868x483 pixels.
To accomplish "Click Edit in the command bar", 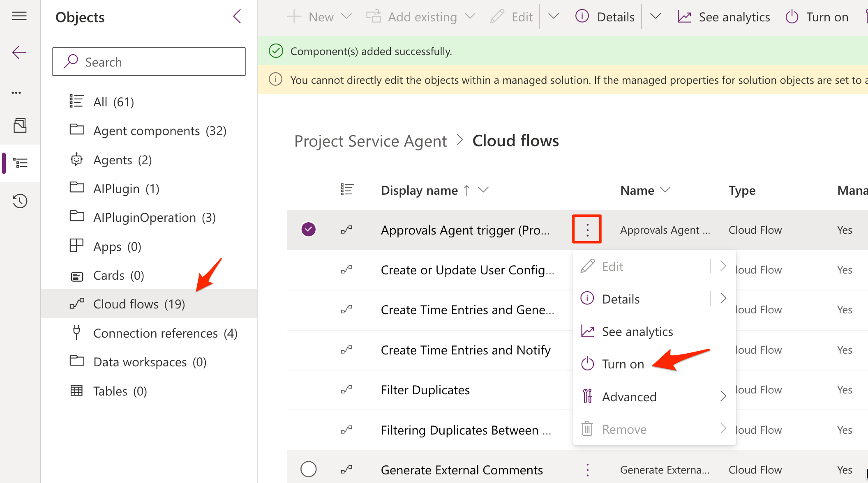I will tap(511, 17).
